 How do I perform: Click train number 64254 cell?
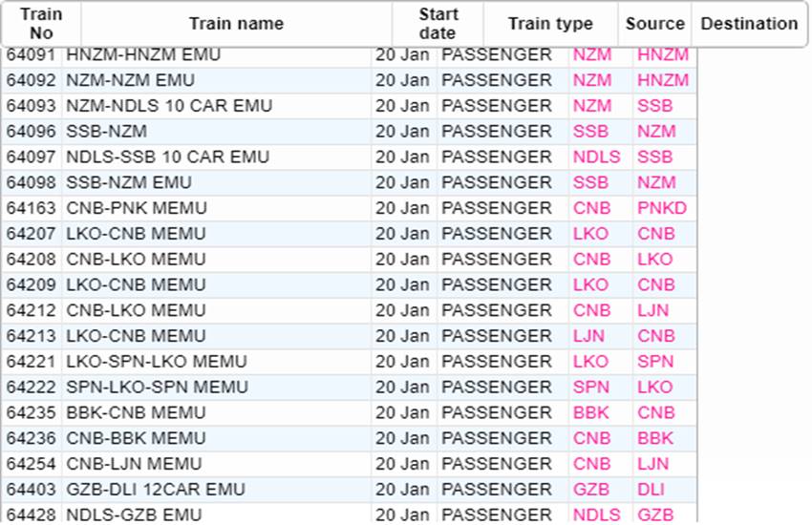(32, 464)
